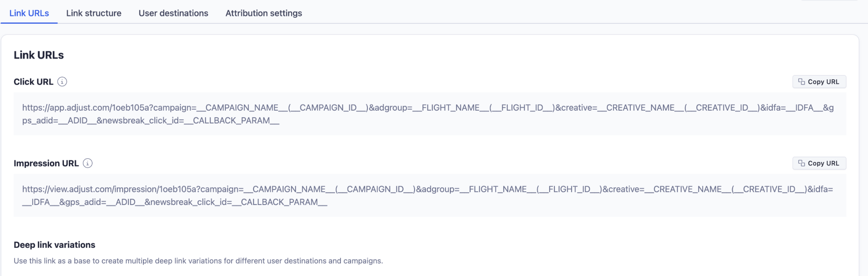Click the Link URLs section heading
The image size is (868, 276).
click(39, 55)
